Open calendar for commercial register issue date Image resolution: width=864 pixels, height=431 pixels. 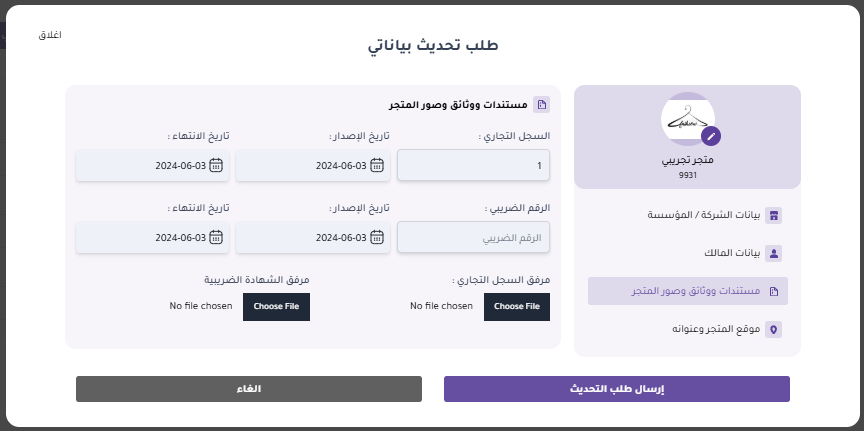376,166
